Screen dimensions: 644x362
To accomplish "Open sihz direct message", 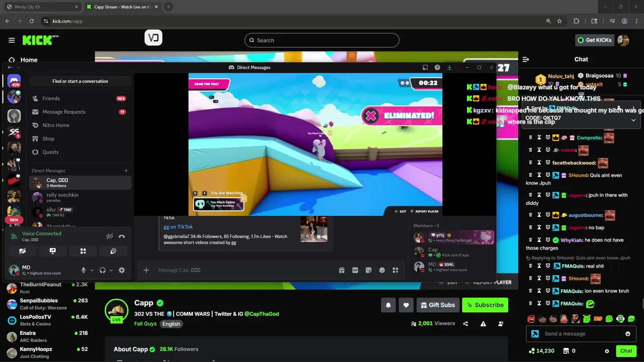I will [x=80, y=212].
